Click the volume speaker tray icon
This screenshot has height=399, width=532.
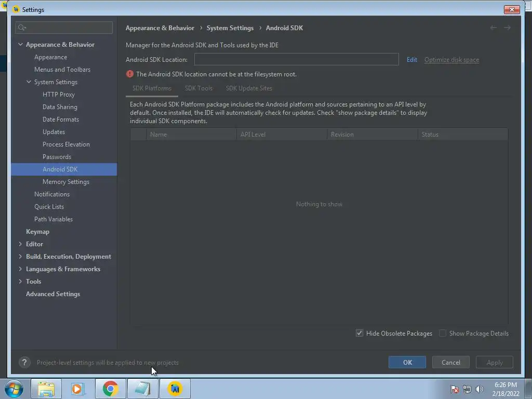pos(479,389)
